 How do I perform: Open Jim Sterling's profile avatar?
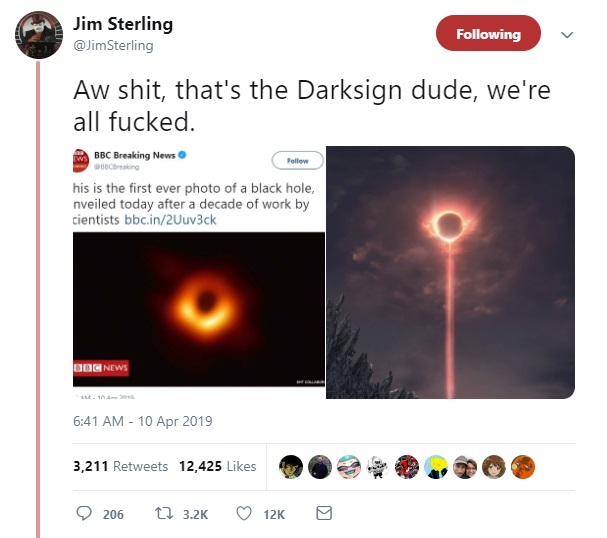(x=39, y=35)
